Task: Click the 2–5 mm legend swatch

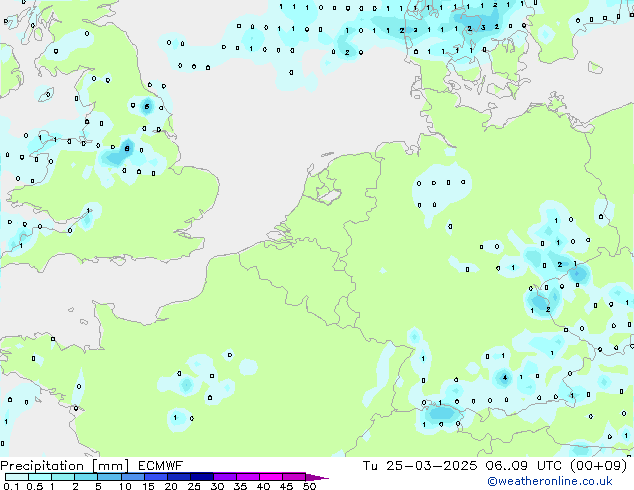Action: [86, 477]
